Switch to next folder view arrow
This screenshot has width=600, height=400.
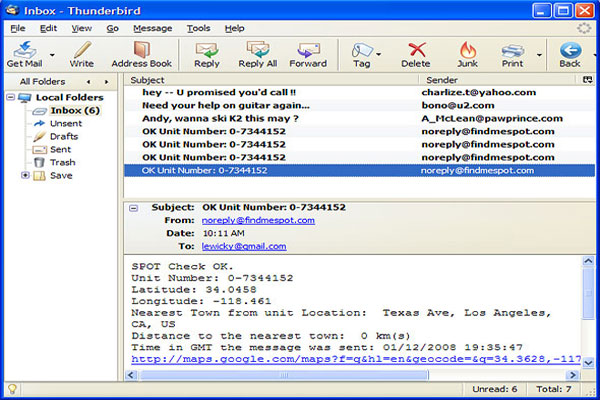(106, 82)
